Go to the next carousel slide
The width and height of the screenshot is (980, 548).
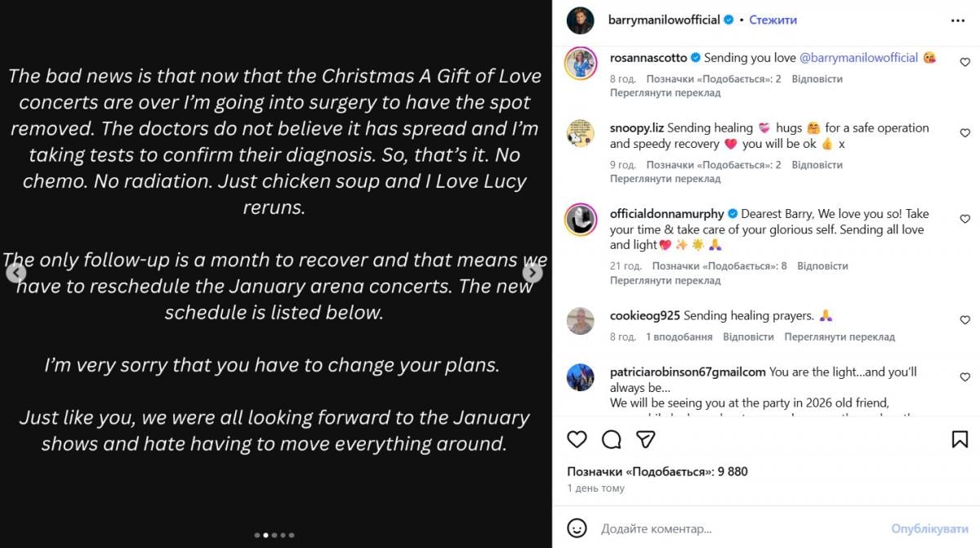pos(532,273)
